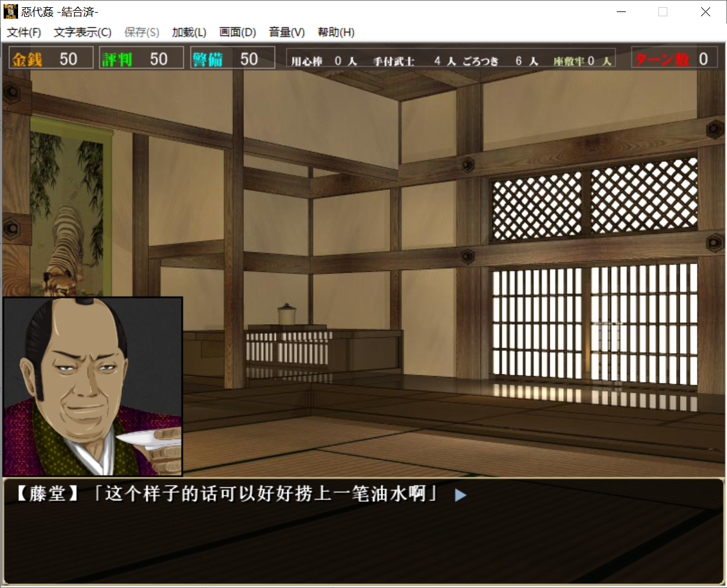
Task: Click the game's title bar app icon
Action: pyautogui.click(x=11, y=11)
